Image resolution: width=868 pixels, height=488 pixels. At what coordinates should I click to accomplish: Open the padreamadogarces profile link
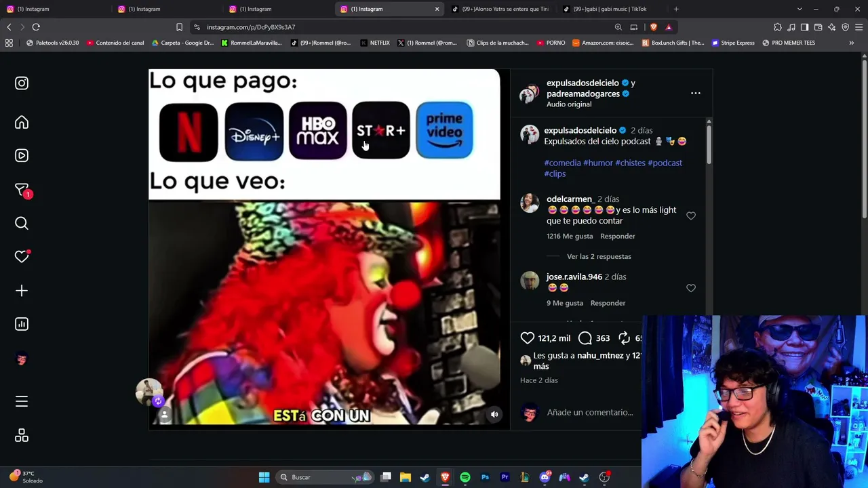pyautogui.click(x=583, y=94)
